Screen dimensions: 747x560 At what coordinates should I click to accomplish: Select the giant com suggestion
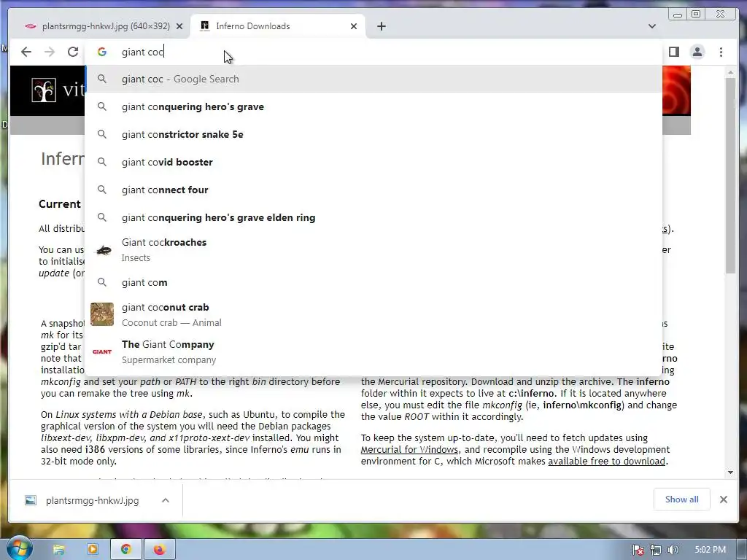pos(373,282)
